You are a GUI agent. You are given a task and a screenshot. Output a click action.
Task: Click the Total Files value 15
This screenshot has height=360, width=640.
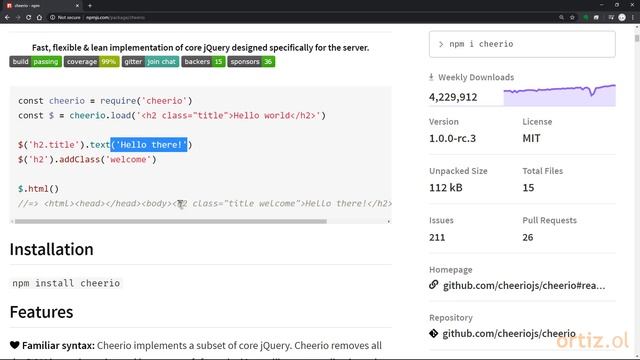pyautogui.click(x=528, y=188)
